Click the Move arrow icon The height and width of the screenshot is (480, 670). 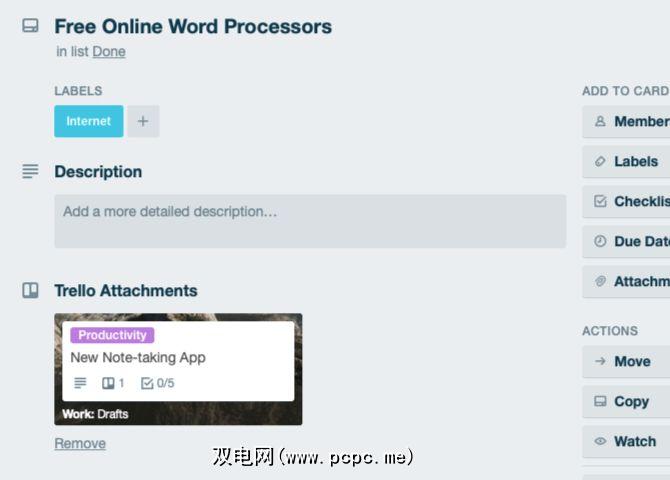(600, 361)
